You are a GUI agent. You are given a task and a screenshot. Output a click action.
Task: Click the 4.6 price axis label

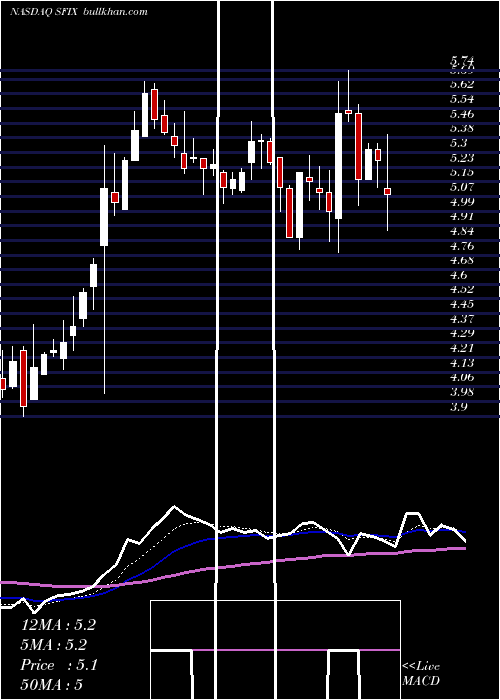coord(459,275)
